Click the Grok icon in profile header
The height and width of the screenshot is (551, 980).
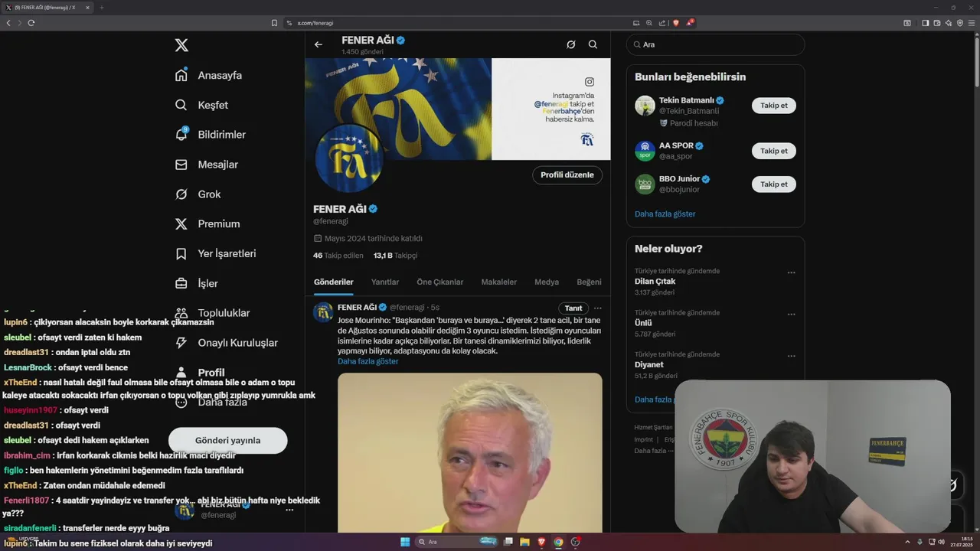(570, 44)
